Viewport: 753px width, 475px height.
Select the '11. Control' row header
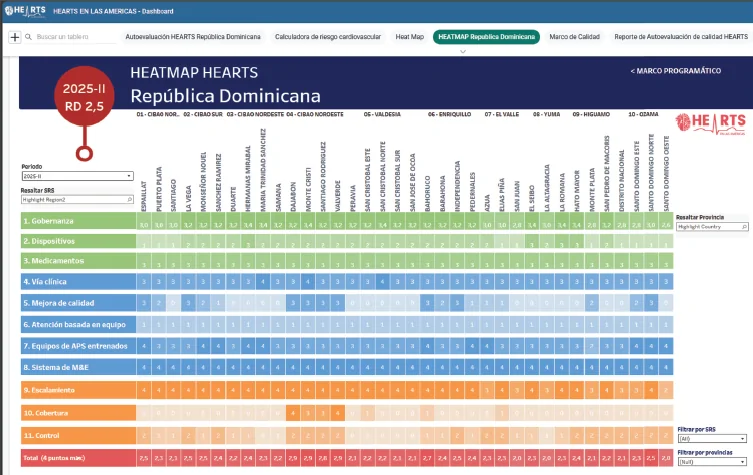tap(79, 436)
